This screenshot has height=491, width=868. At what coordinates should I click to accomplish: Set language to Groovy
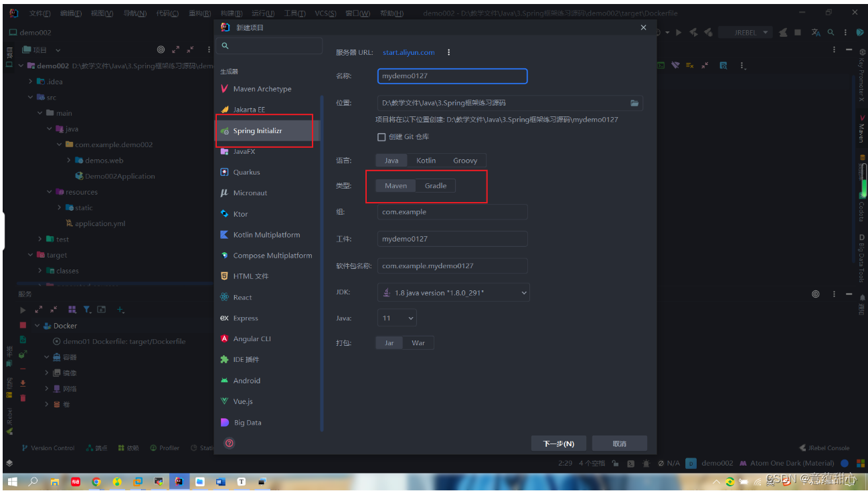(465, 161)
